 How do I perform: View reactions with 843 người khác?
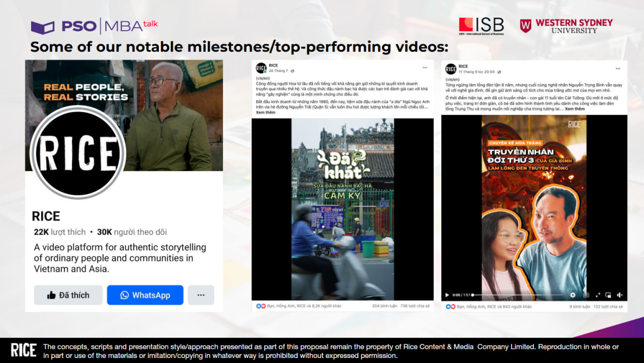494,306
